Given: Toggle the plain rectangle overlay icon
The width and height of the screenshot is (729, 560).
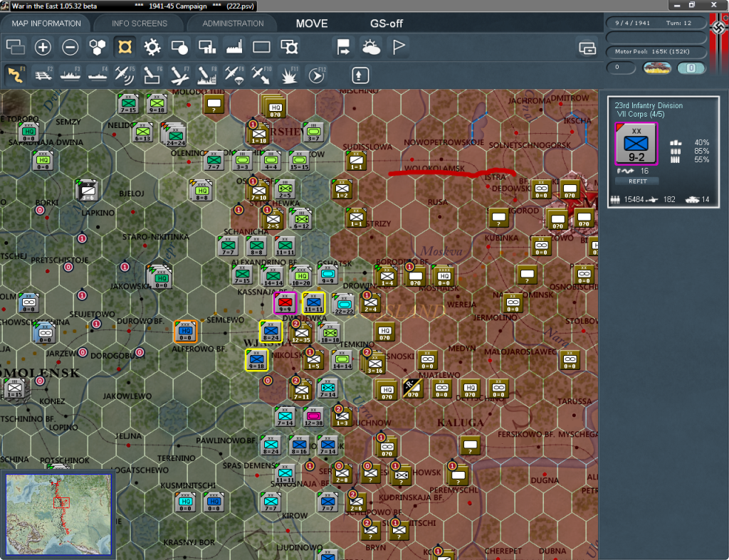Looking at the screenshot, I should coord(261,47).
